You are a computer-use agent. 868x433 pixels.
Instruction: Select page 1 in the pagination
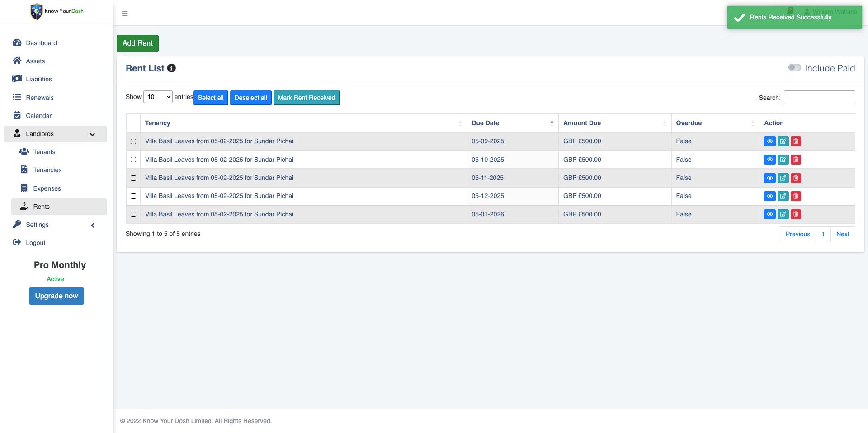[823, 234]
